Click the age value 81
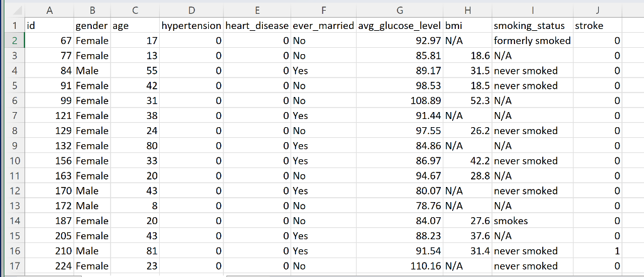The image size is (644, 277). (135, 251)
